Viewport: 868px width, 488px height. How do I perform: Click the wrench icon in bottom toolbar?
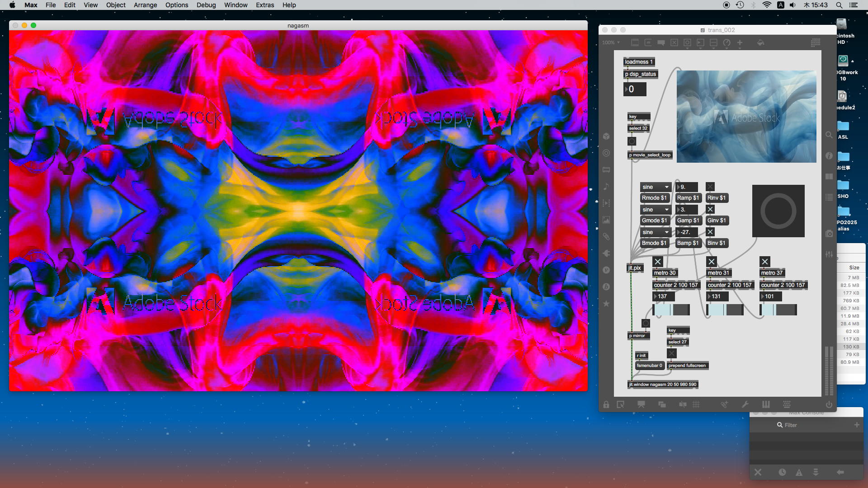click(745, 405)
